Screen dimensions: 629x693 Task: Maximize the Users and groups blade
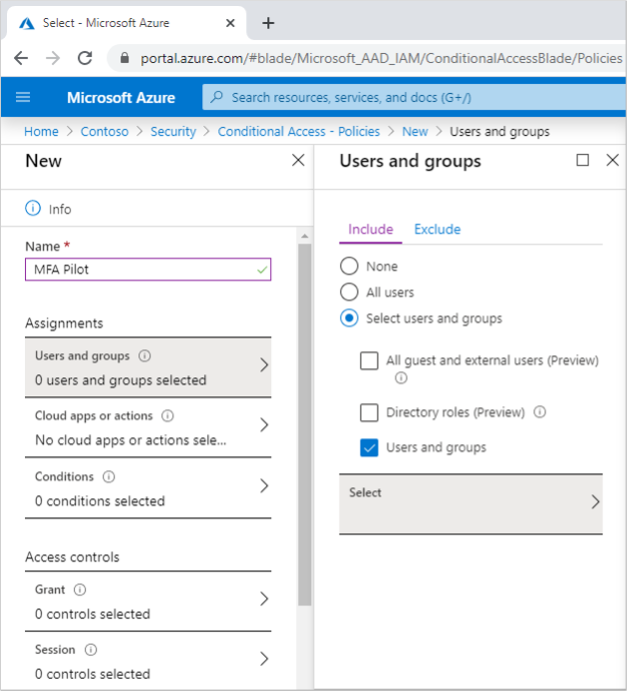(583, 160)
